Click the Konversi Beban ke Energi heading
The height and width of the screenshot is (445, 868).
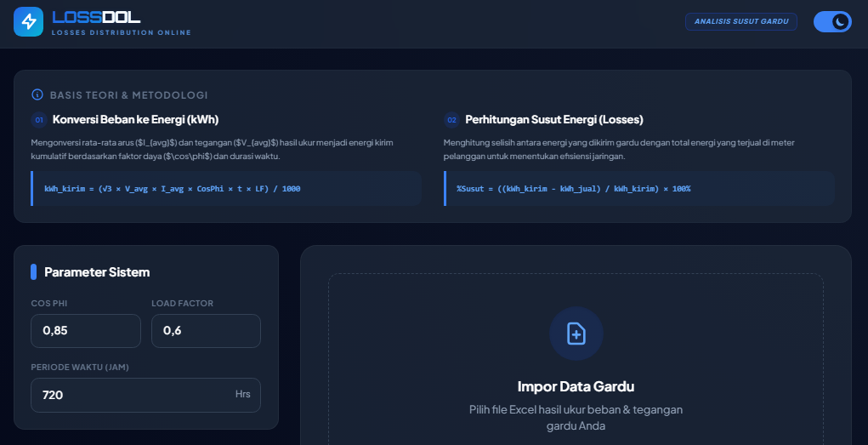tap(135, 120)
